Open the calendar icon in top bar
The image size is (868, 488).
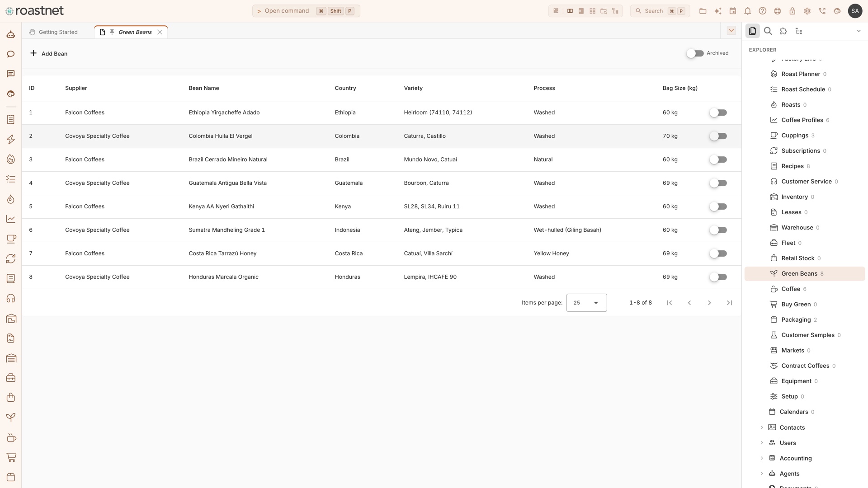pyautogui.click(x=732, y=11)
